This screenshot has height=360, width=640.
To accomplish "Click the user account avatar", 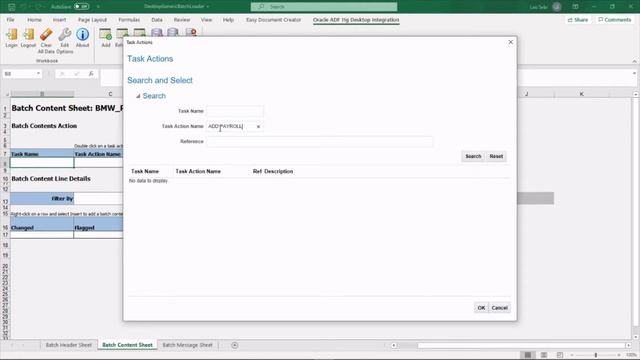I will click(556, 7).
